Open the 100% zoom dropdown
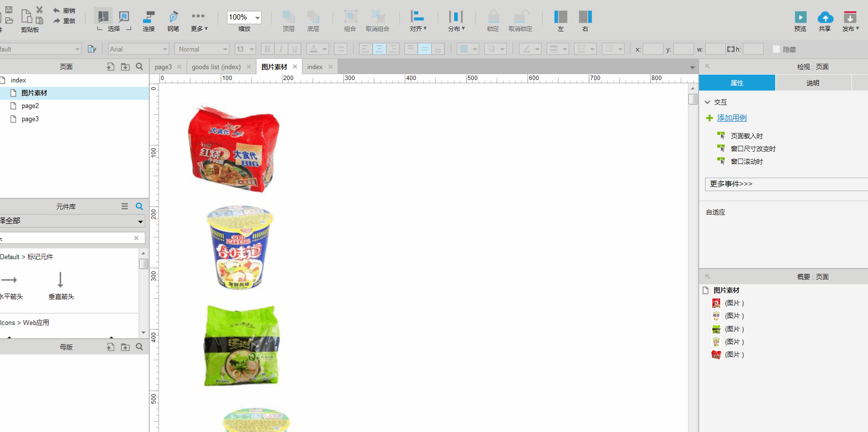The height and width of the screenshot is (432, 868). 257,18
